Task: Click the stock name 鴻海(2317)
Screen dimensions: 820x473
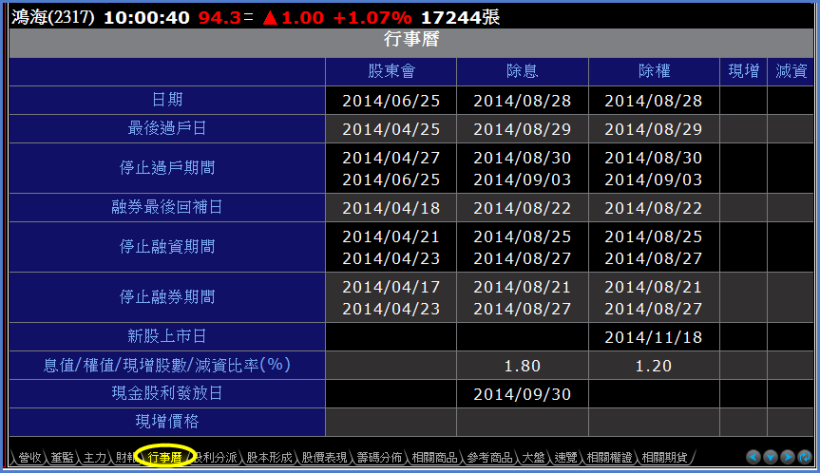Action: pyautogui.click(x=53, y=17)
